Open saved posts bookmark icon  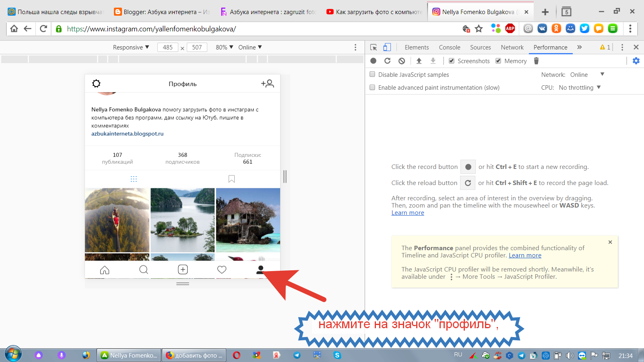pyautogui.click(x=231, y=179)
